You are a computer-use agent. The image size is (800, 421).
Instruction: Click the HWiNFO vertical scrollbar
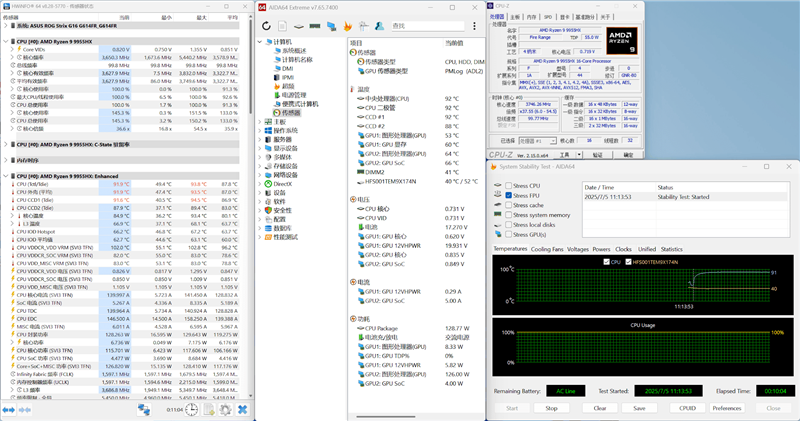pyautogui.click(x=251, y=66)
